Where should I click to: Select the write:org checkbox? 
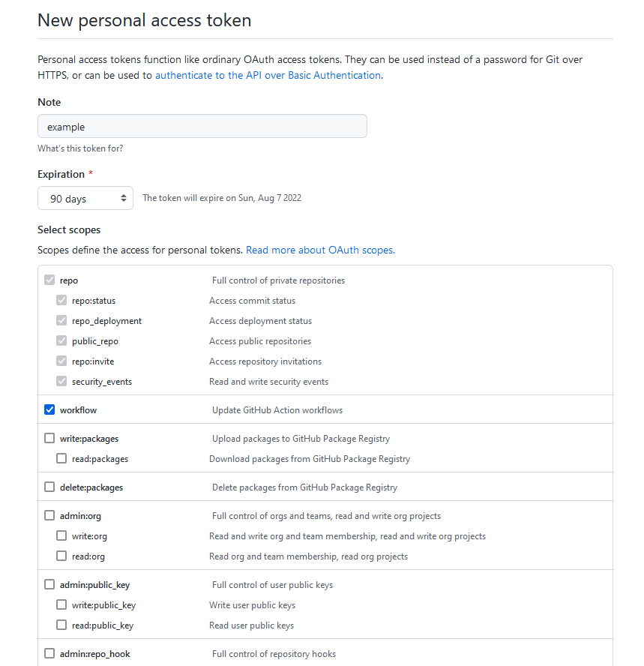click(x=61, y=535)
